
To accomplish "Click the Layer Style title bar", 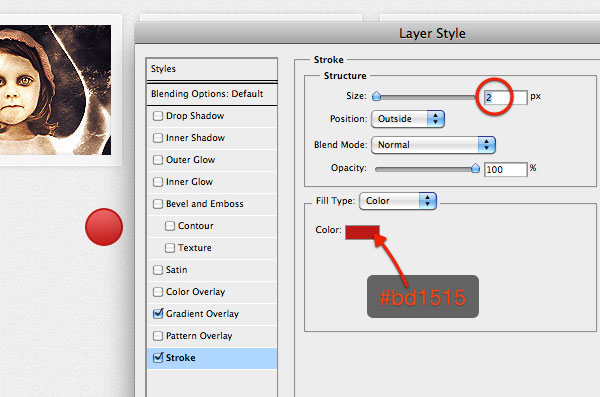I will point(367,33).
